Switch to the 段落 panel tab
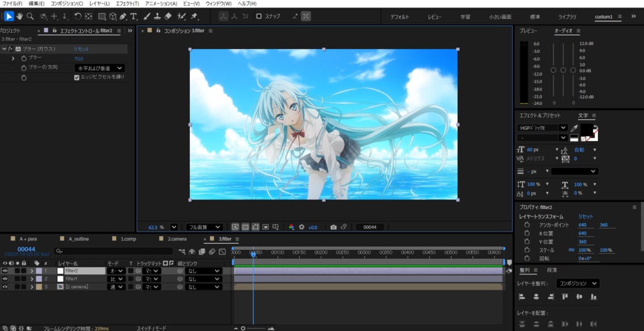The image size is (644, 331). [552, 270]
